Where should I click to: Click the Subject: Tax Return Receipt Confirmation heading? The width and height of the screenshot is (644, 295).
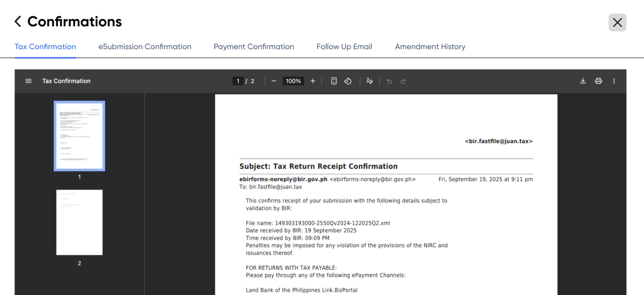click(x=319, y=166)
